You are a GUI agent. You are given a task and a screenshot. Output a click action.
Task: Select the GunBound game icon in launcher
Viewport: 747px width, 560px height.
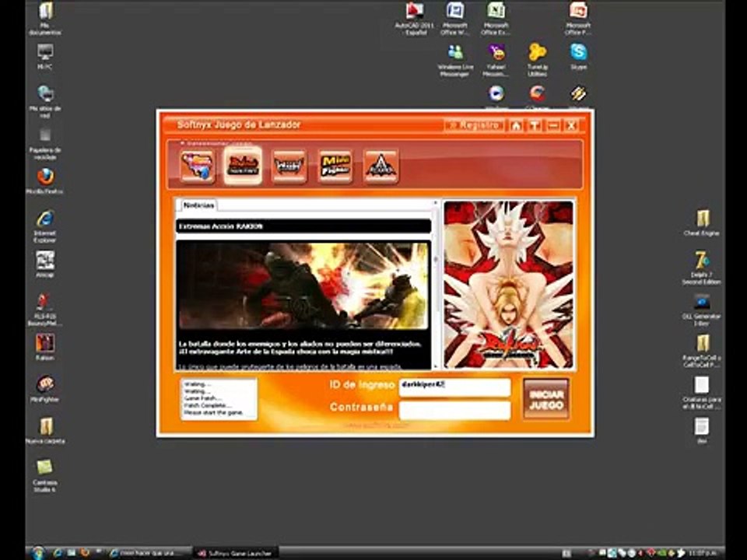[197, 166]
